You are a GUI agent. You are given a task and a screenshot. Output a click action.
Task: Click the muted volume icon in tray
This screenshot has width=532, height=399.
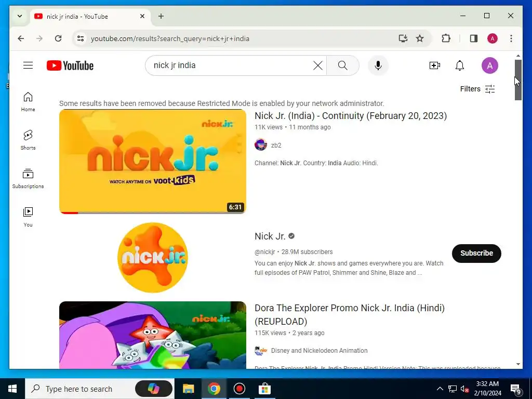tap(465, 389)
